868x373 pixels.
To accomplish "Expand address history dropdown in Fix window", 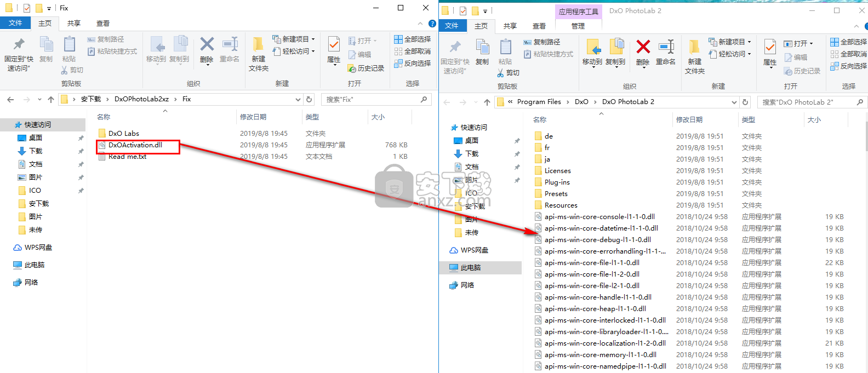I will (x=298, y=99).
